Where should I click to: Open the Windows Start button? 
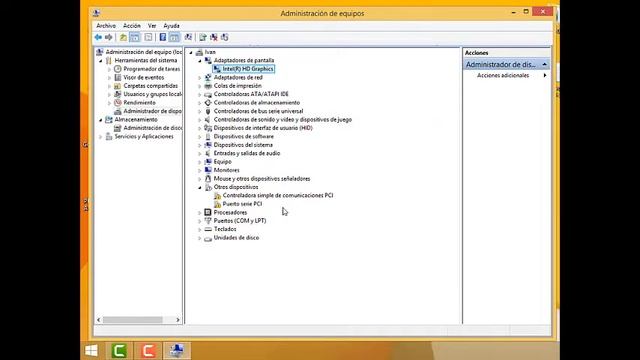pos(91,351)
